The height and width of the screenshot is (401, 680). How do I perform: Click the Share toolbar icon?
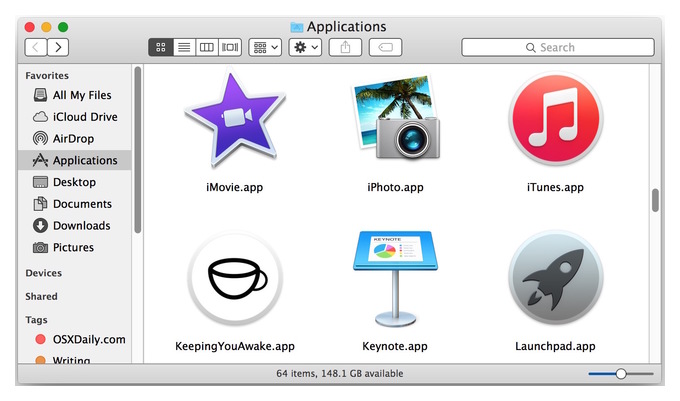[x=345, y=47]
